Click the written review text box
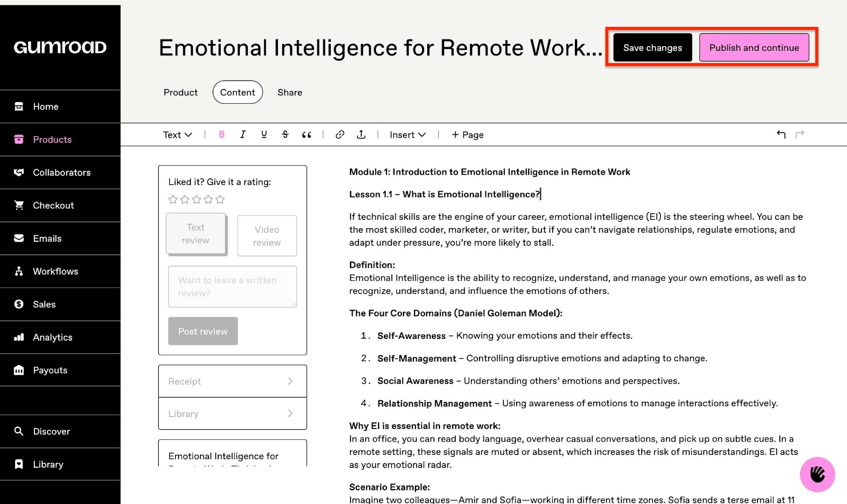Viewport: 847px width, 504px height. pos(232,286)
